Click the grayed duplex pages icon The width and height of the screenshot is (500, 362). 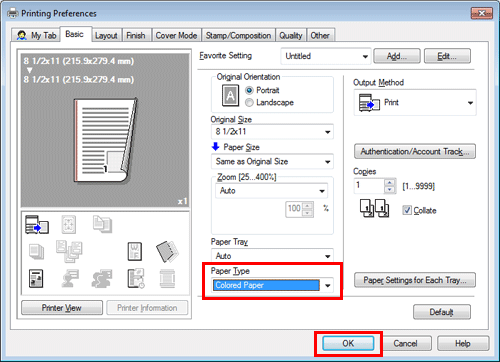(x=102, y=224)
